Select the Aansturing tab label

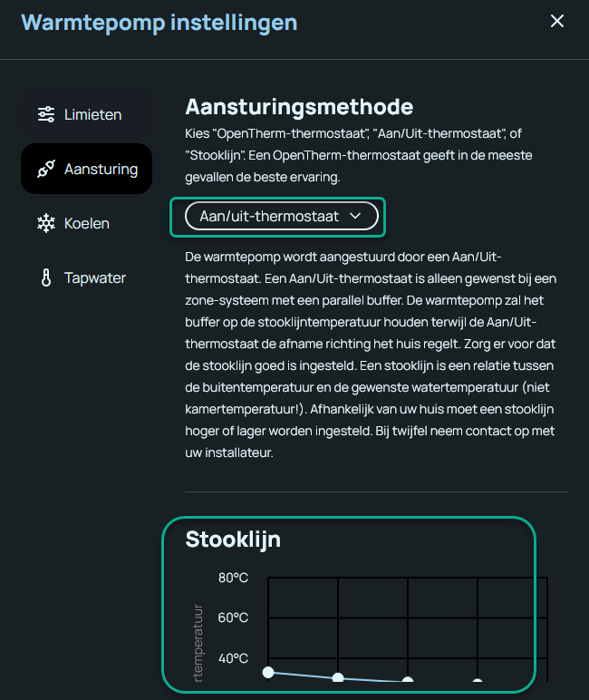click(101, 170)
